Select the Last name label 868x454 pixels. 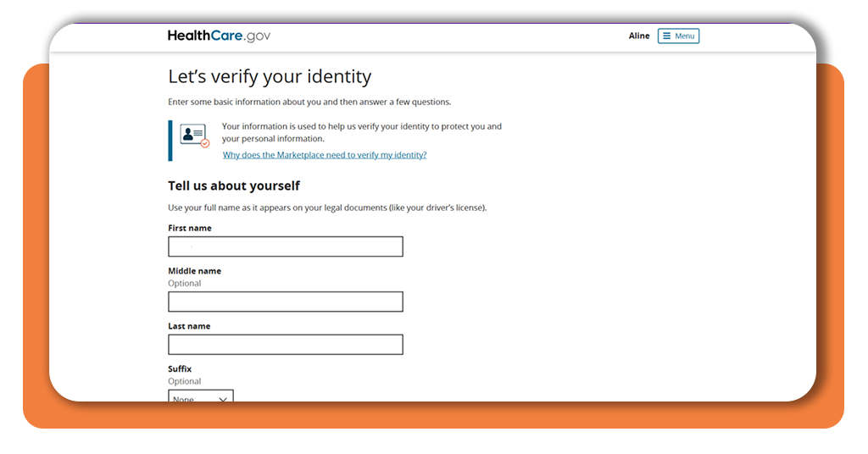[189, 326]
